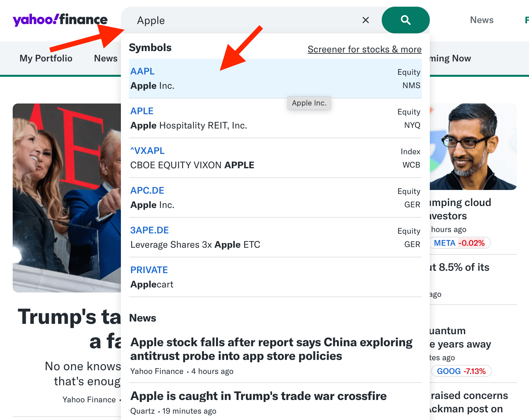Select APC.DE Apple Inc. German listing
The image size is (529, 420).
point(275,198)
